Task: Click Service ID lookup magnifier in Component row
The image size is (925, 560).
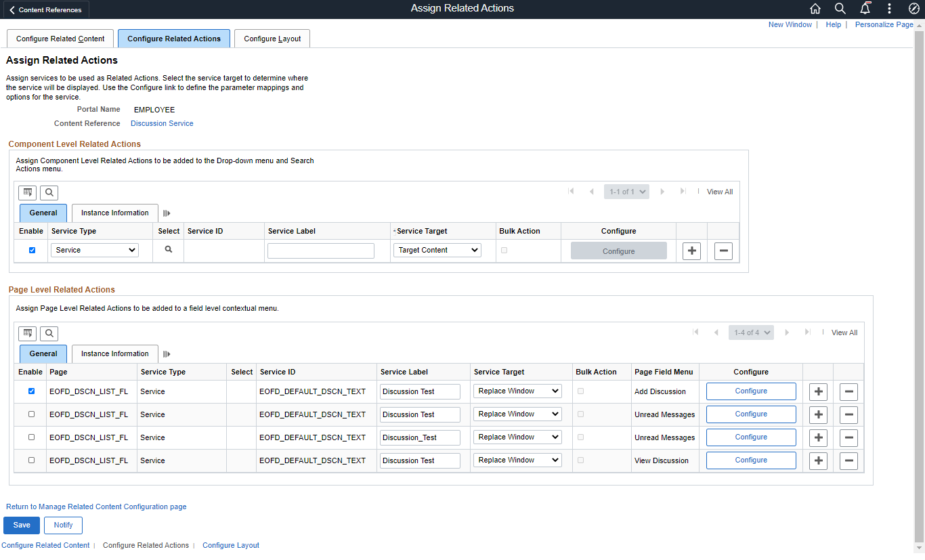Action: (x=169, y=250)
